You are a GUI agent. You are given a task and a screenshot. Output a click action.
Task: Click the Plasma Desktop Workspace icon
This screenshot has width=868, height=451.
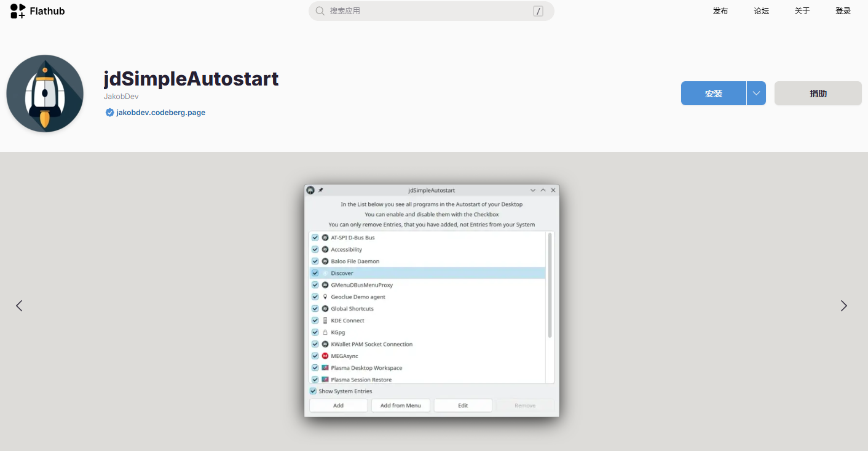tap(325, 367)
